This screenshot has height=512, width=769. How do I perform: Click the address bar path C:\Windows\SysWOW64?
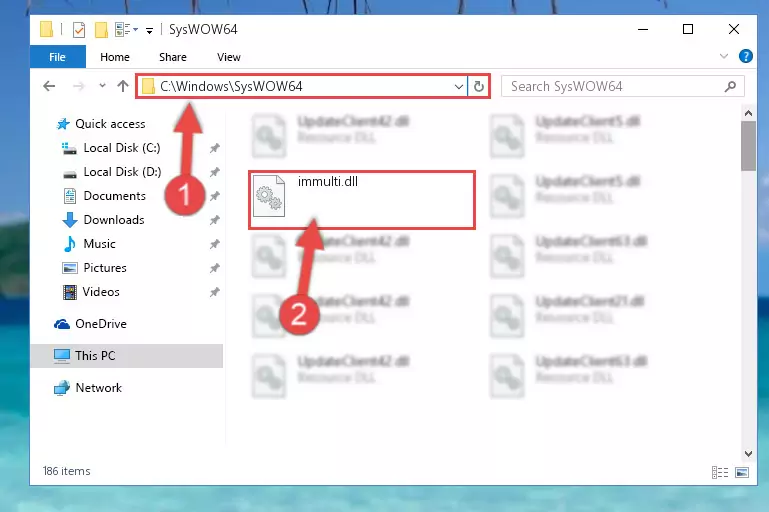pos(231,86)
